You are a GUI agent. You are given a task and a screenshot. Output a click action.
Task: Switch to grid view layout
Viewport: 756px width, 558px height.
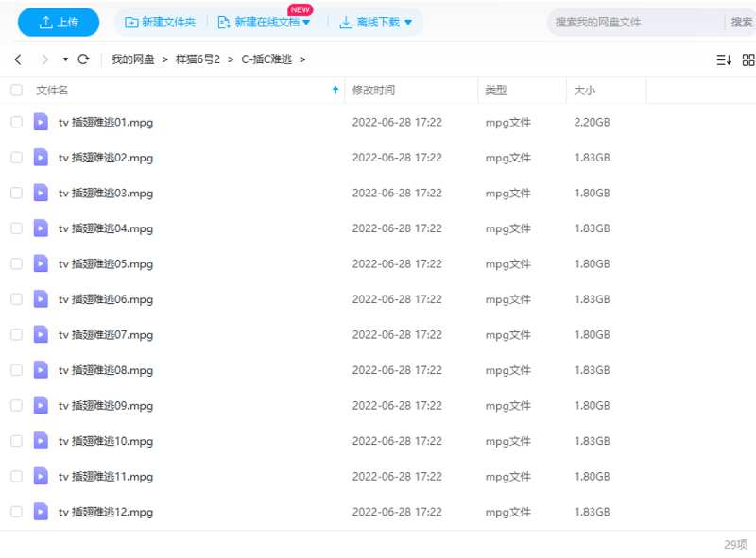(x=748, y=59)
